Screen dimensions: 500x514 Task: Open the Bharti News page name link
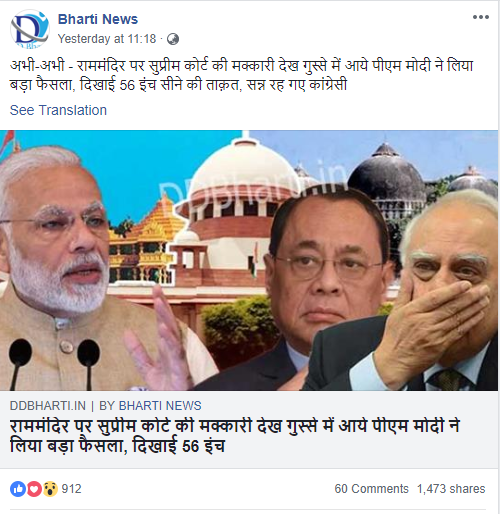click(98, 19)
